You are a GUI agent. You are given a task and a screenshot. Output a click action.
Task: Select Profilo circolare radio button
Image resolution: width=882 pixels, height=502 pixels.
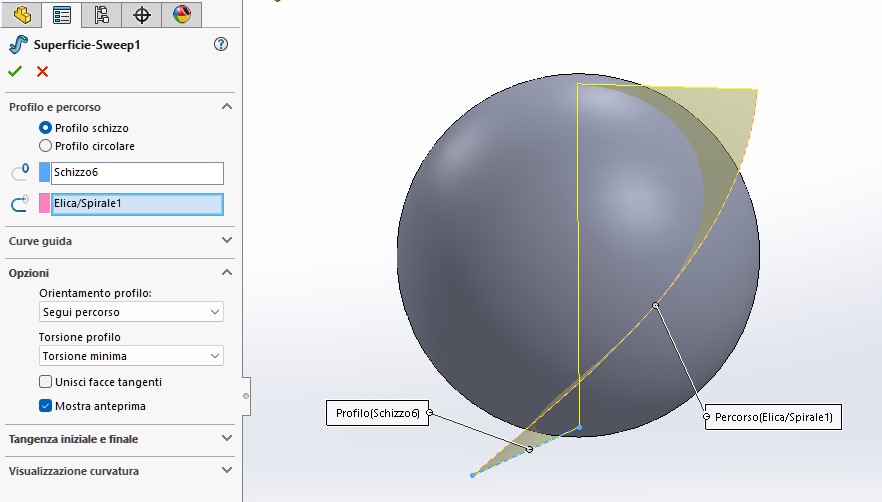tap(45, 146)
